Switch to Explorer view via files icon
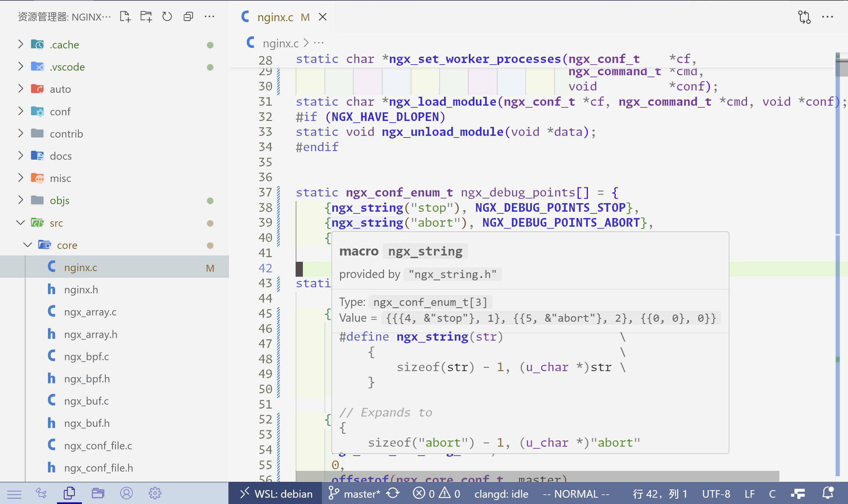Viewport: 848px width, 504px height. point(69,493)
